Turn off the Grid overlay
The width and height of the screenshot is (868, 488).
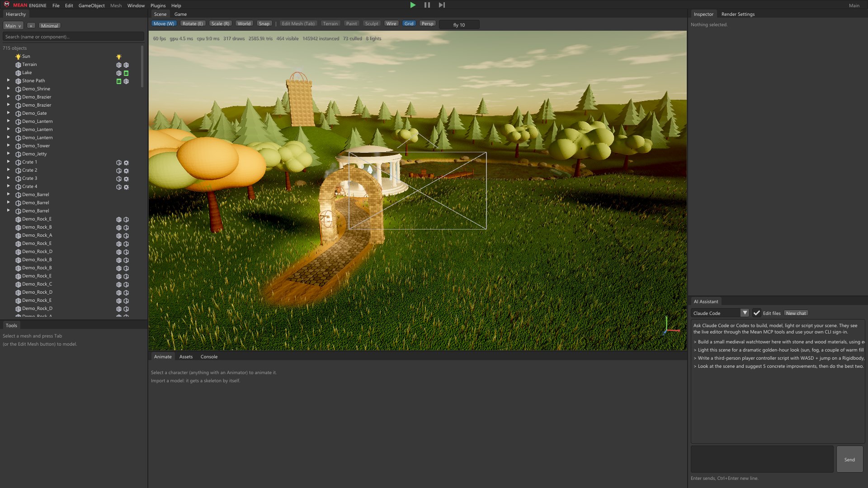tap(409, 23)
